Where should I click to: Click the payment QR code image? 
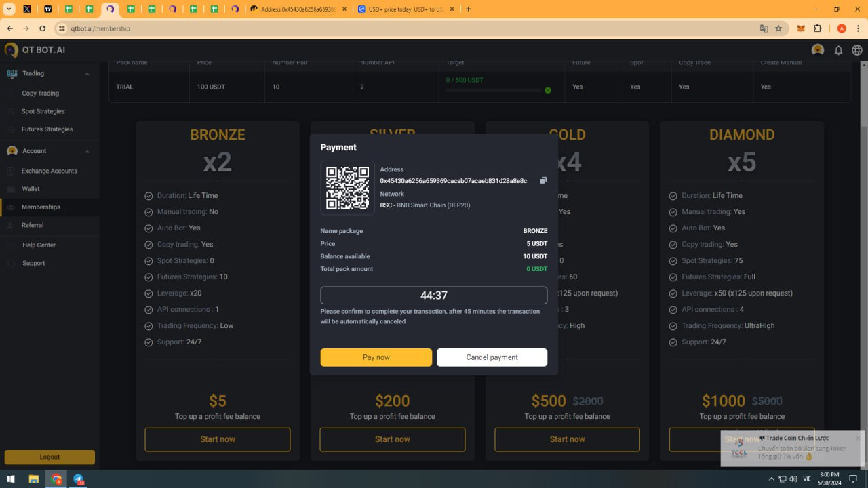(x=347, y=188)
